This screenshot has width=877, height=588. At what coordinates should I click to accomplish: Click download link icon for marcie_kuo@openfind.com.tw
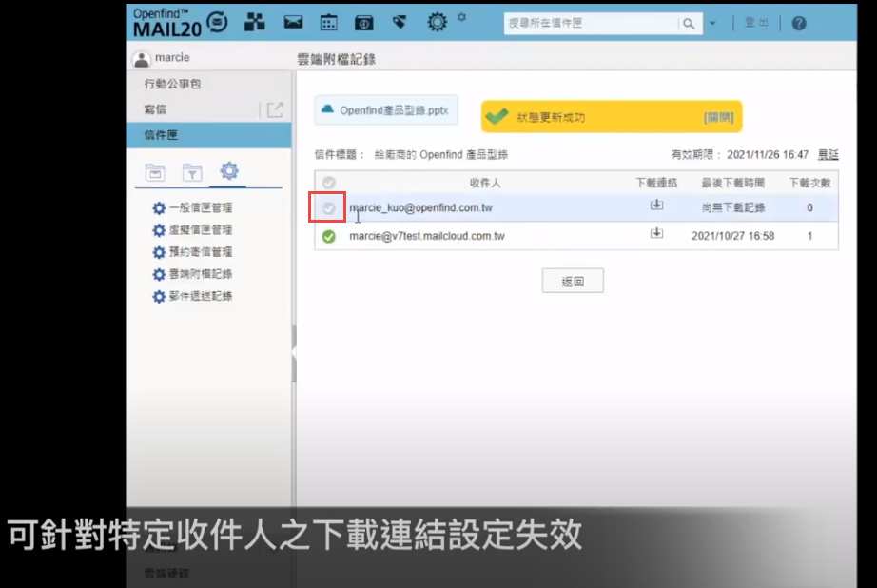pyautogui.click(x=656, y=205)
